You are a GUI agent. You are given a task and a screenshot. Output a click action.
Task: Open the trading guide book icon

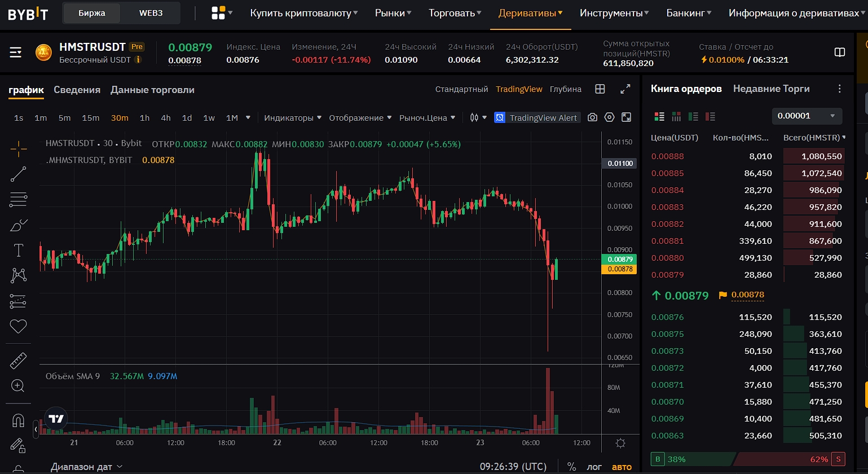tap(840, 52)
